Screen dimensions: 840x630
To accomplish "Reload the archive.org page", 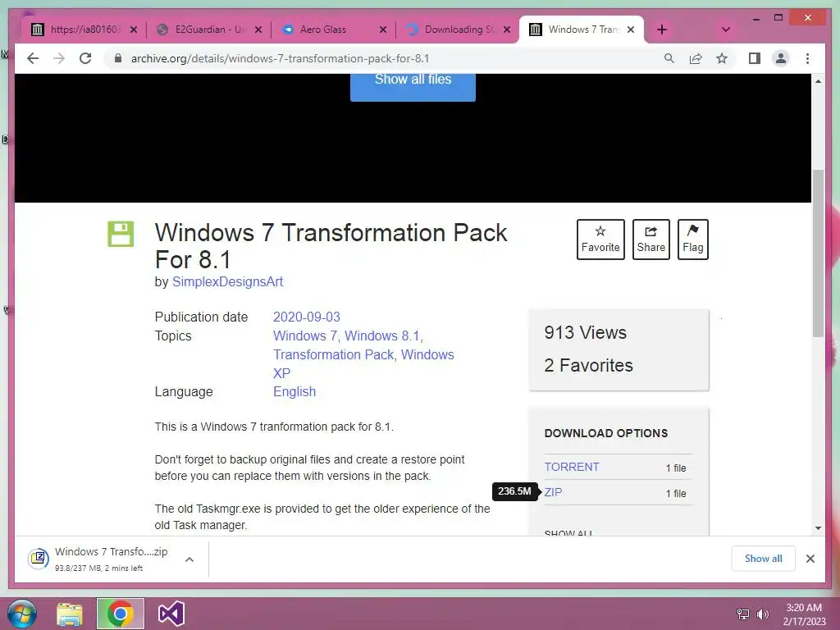I will (x=85, y=58).
